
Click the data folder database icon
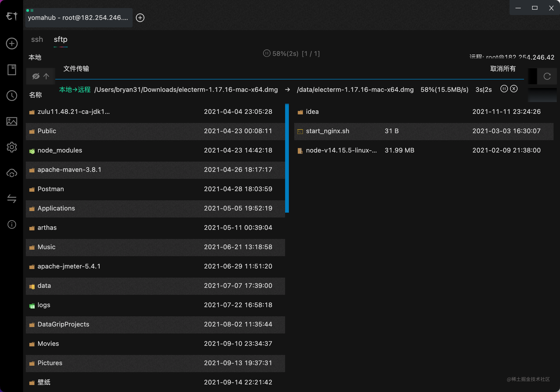[x=32, y=286]
